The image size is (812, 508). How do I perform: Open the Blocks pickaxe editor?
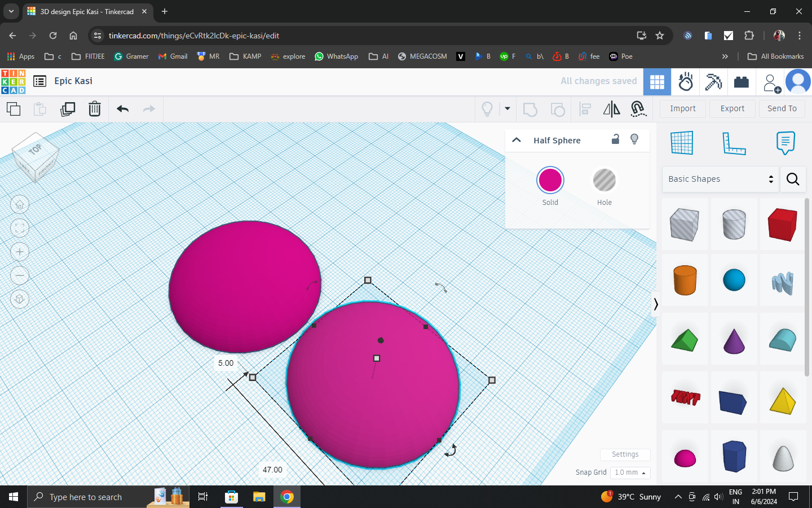[x=713, y=82]
